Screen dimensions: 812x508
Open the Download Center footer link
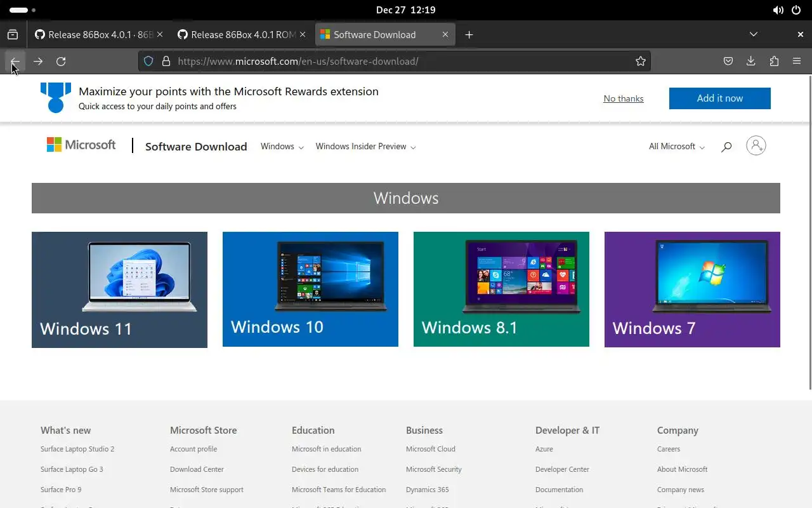tap(197, 469)
